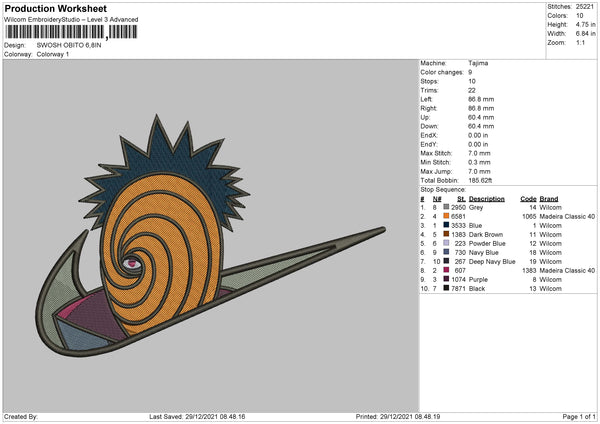600x424 pixels.
Task: Select the 'St.' column header
Action: coord(461,199)
